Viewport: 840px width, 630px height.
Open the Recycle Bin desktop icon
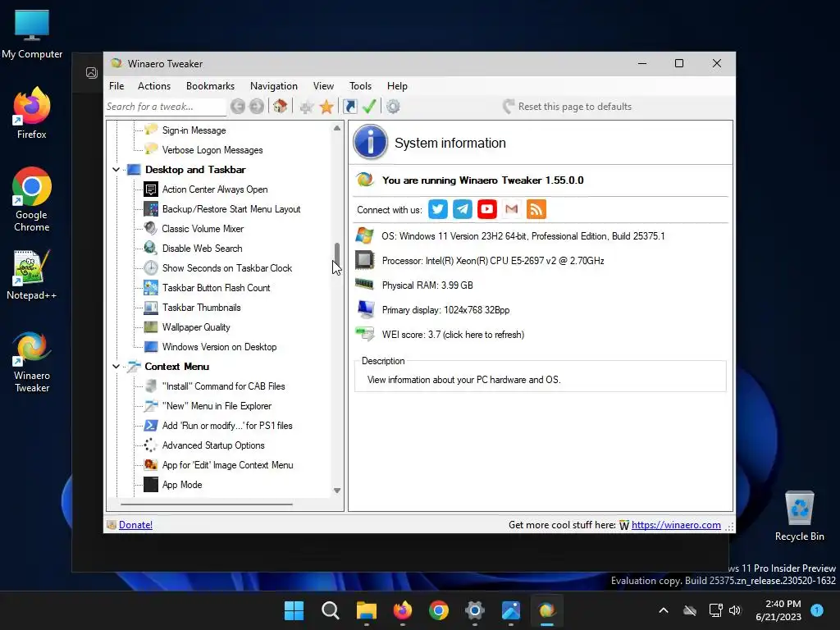pyautogui.click(x=799, y=517)
